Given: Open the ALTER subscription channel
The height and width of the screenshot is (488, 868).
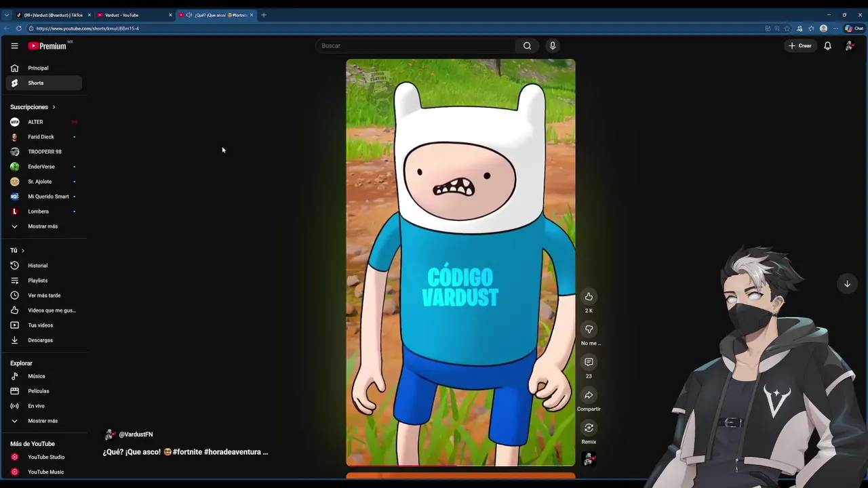Looking at the screenshot, I should point(43,122).
